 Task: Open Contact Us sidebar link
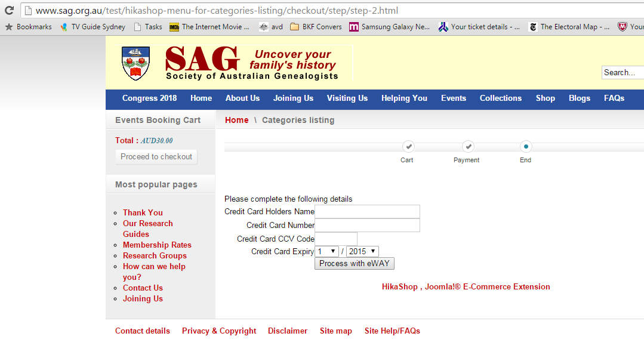[143, 288]
